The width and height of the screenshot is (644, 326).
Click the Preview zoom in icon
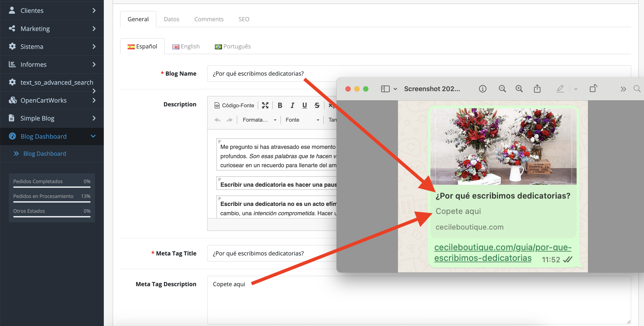pos(519,89)
